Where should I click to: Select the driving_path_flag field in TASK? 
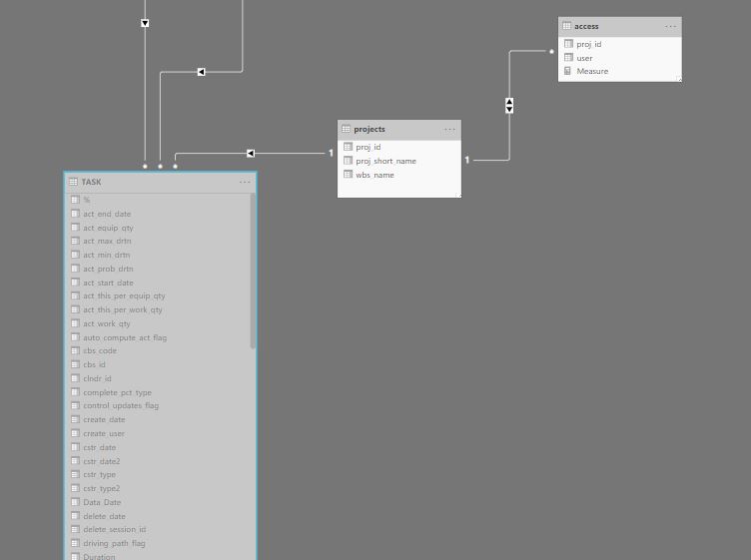[x=114, y=543]
